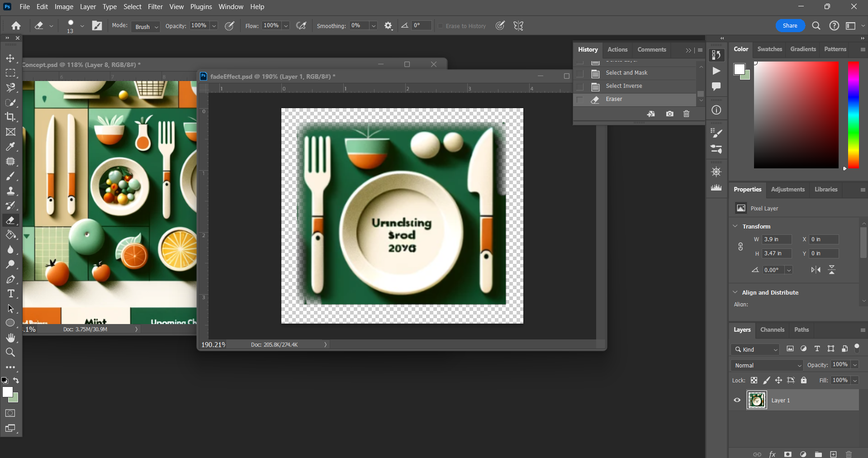Switch to the Channels tab
This screenshot has width=868, height=458.
[x=772, y=330]
